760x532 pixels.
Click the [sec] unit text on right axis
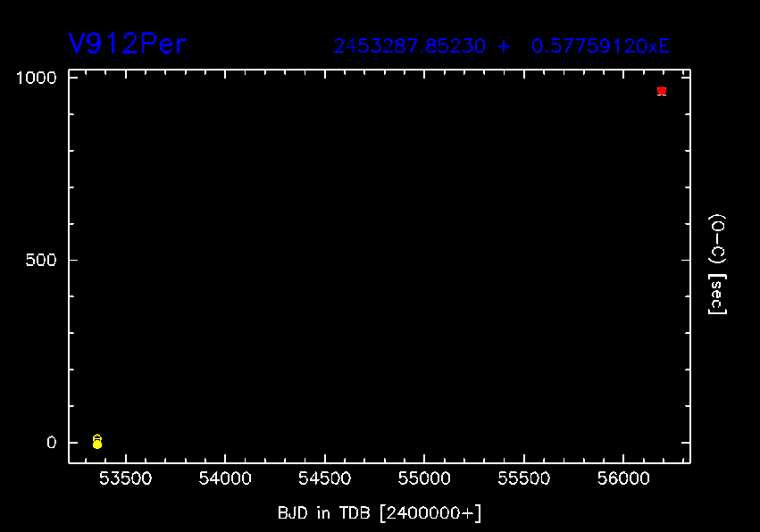(x=716, y=294)
